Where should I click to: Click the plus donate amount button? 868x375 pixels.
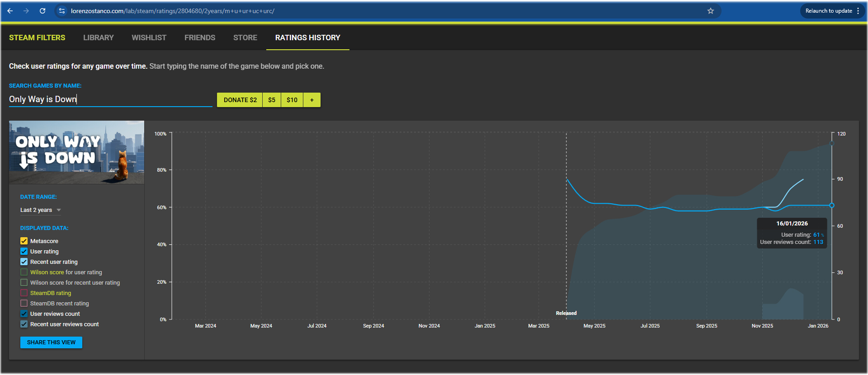click(x=312, y=100)
